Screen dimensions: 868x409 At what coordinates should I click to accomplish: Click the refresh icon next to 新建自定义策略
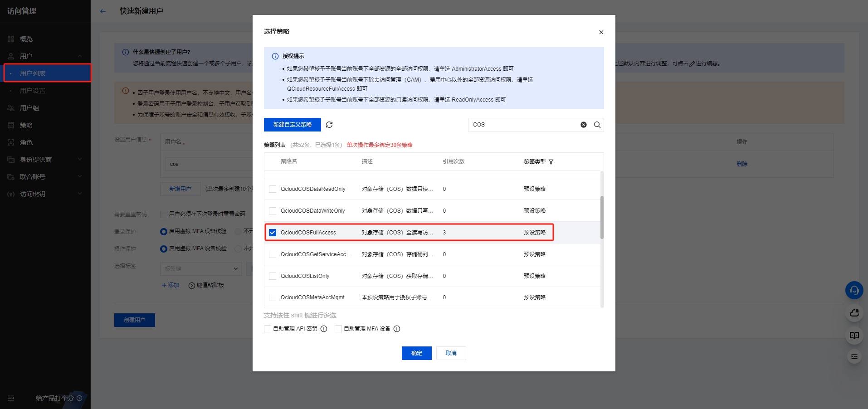(x=329, y=125)
